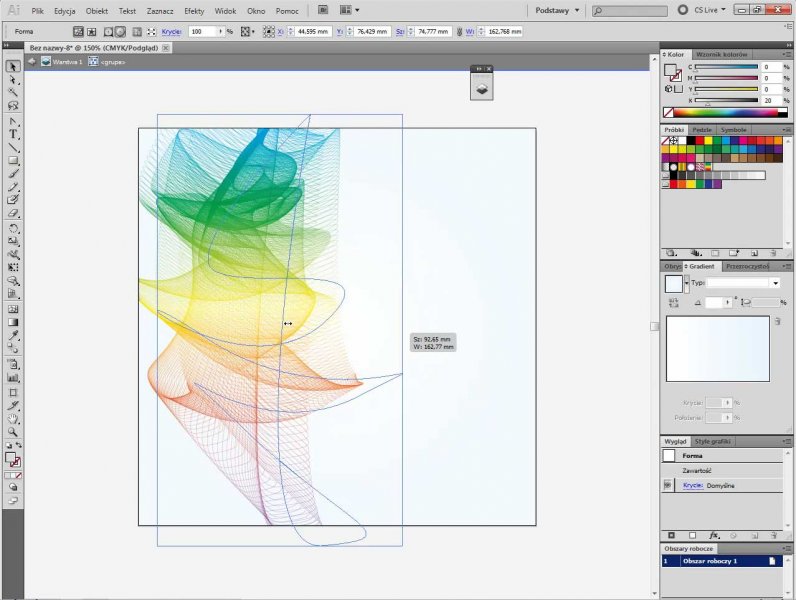The image size is (796, 600).
Task: Click the Krycie link in control bar
Action: pyautogui.click(x=171, y=32)
